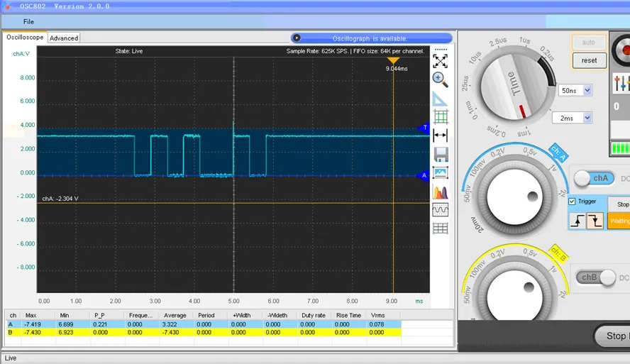Image resolution: width=630 pixels, height=364 pixels.
Task: Open the colorful spectrum histogram icon
Action: (x=440, y=192)
